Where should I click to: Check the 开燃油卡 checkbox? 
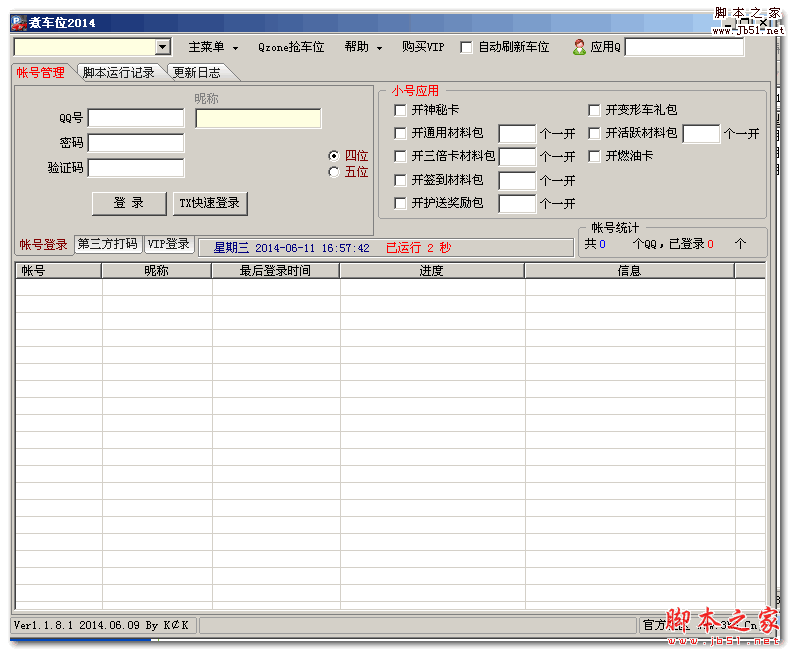coord(594,156)
